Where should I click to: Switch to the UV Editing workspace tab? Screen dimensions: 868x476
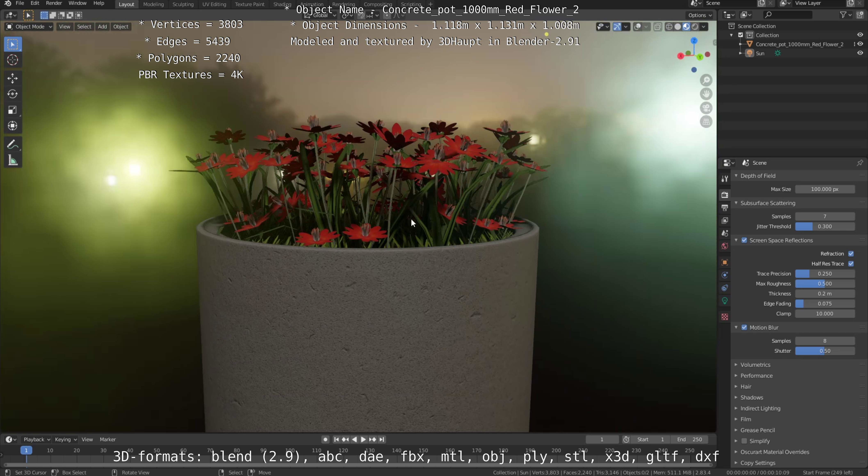(x=214, y=4)
